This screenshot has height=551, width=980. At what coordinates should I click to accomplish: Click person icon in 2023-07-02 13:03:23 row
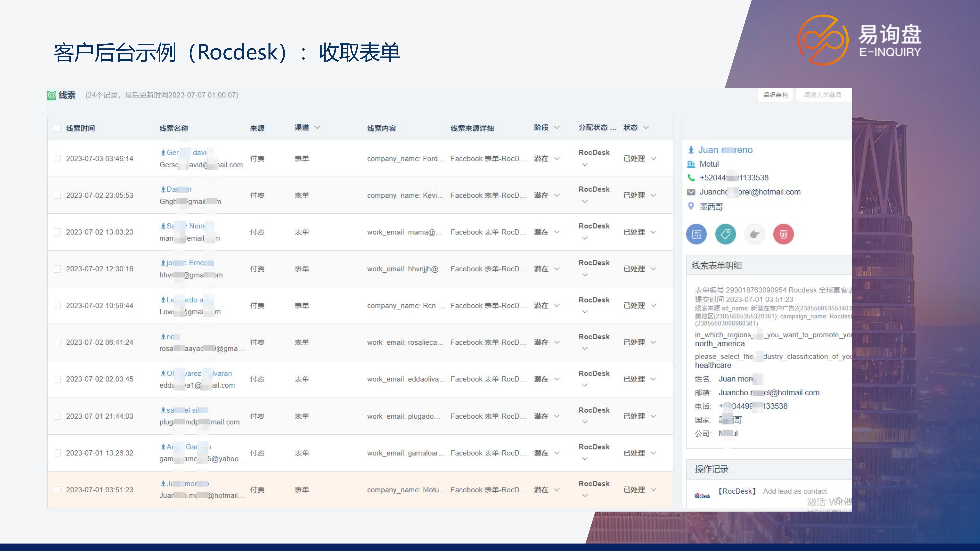(163, 226)
